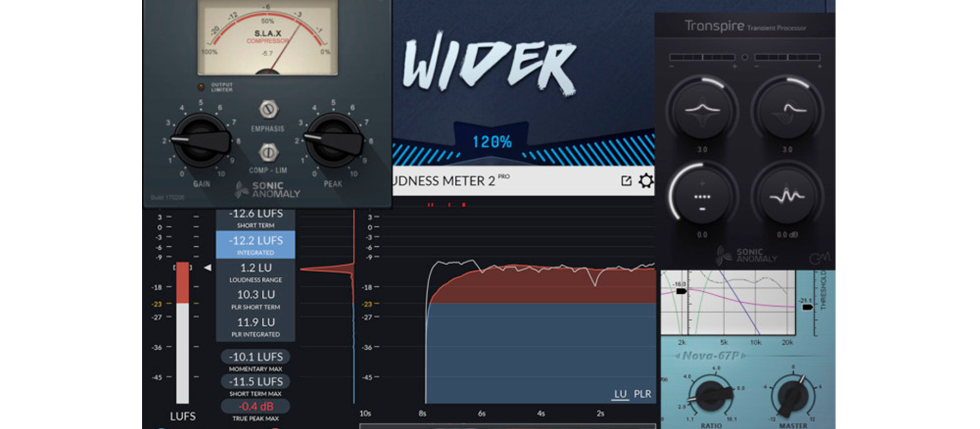Screen dimensions: 980x429
Task: Click the LUFS label under the meter
Action: 183,416
